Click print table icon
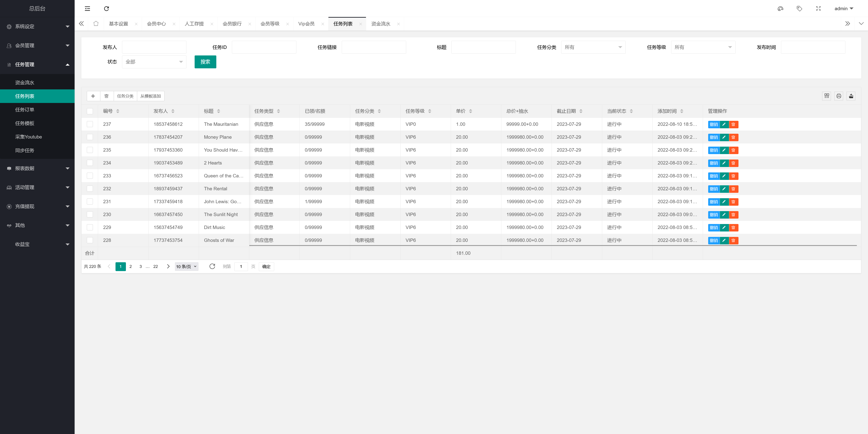868x434 pixels. 839,96
